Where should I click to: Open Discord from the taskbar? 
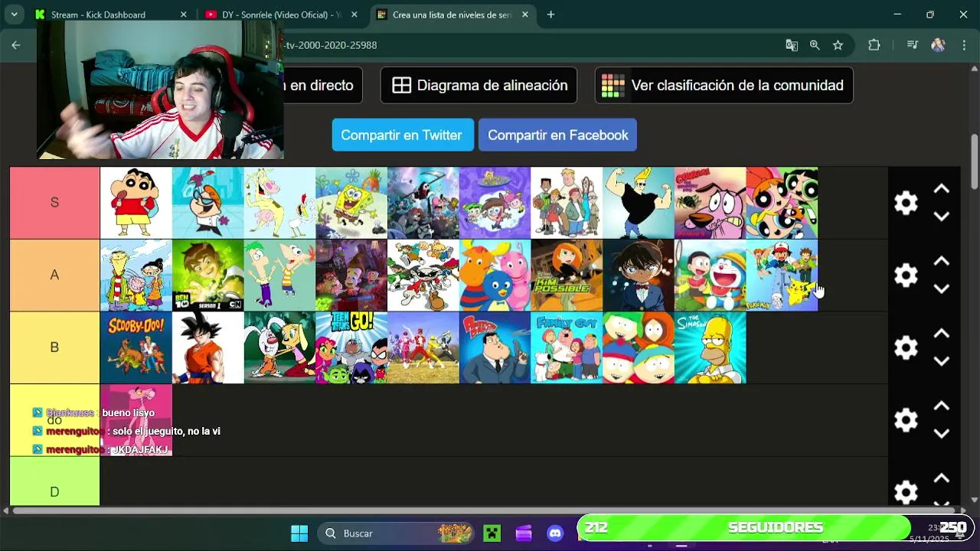pyautogui.click(x=555, y=533)
